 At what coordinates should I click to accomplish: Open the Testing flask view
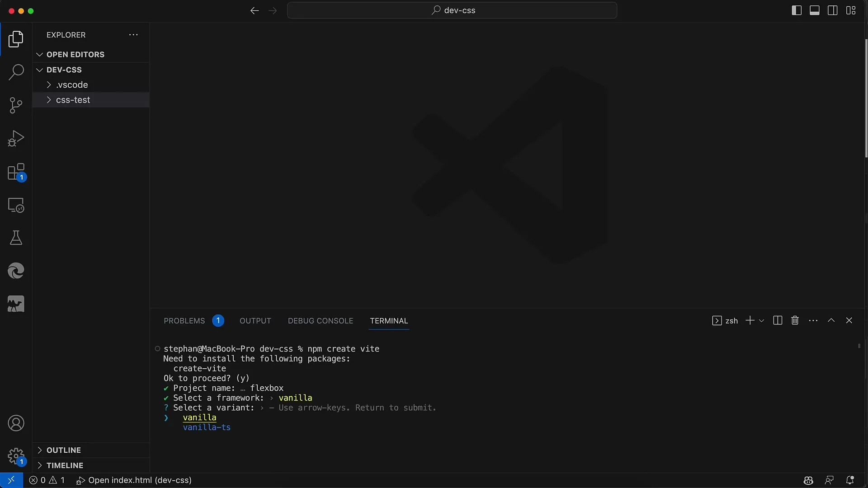coord(16,238)
